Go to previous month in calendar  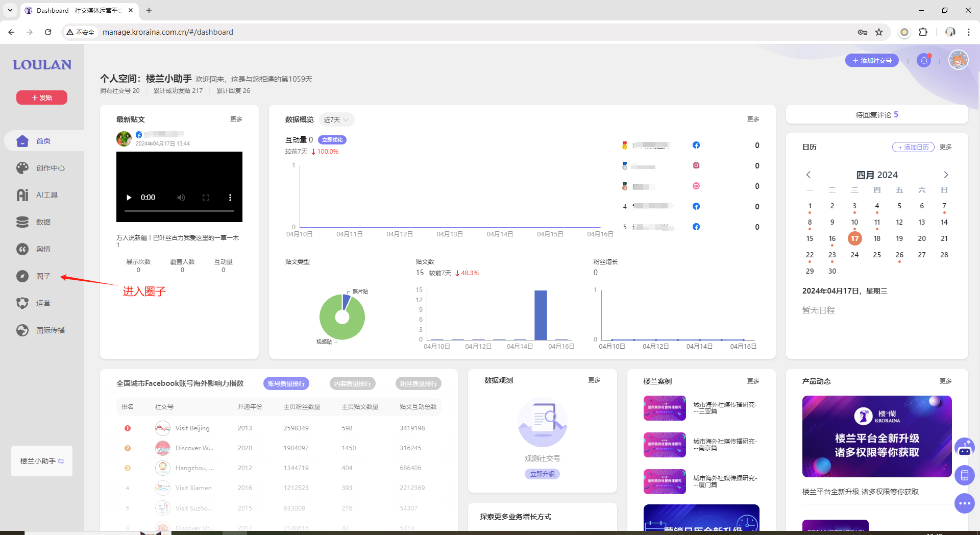click(808, 175)
